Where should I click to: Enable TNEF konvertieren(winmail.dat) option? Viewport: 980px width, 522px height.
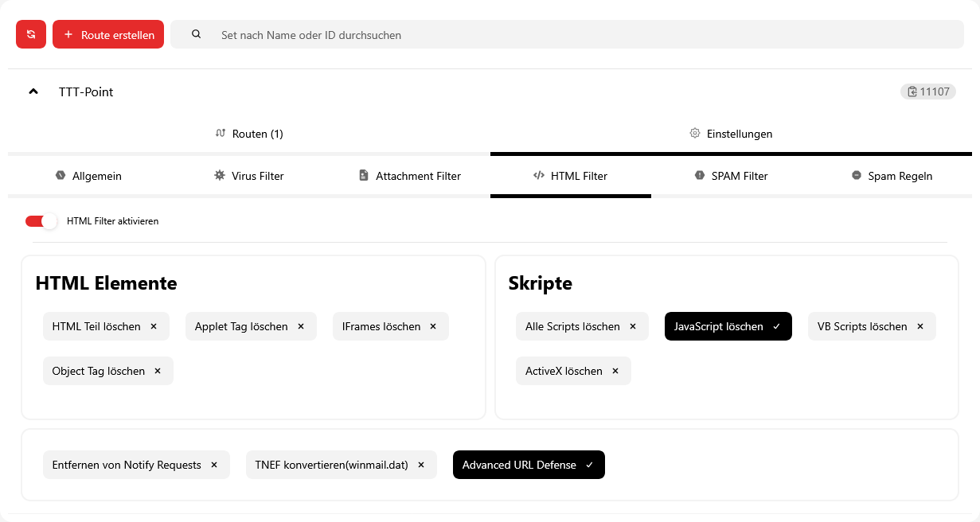click(x=331, y=465)
